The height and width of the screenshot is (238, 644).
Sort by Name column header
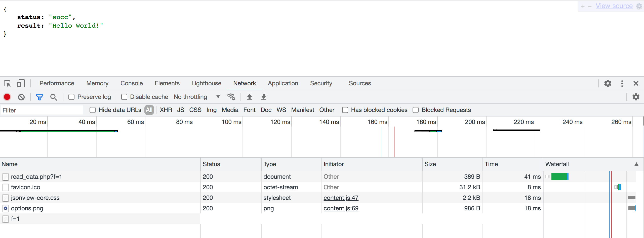[x=100, y=164]
